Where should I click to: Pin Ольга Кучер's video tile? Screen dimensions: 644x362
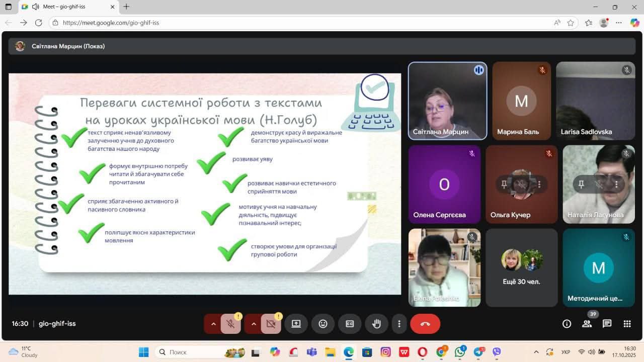pyautogui.click(x=504, y=185)
